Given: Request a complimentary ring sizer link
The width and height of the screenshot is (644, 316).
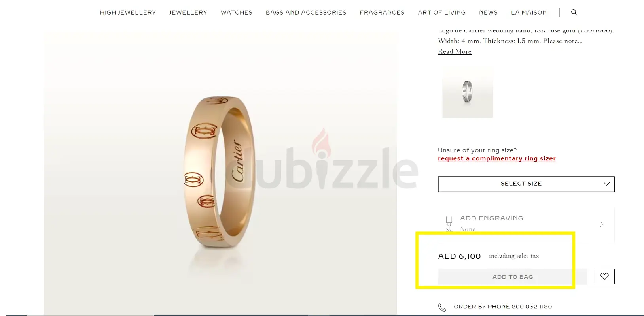Looking at the screenshot, I should point(497,158).
